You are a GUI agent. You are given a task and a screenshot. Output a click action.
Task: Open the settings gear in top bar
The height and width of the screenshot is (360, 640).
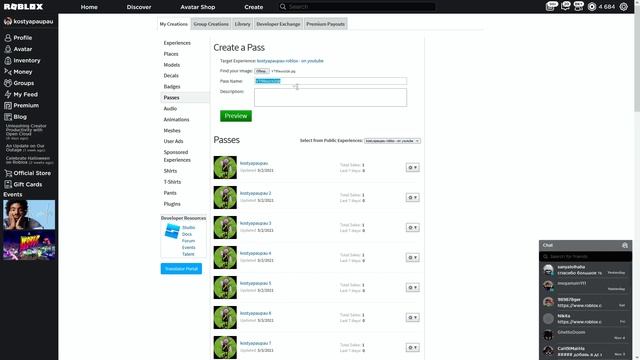(x=624, y=7)
